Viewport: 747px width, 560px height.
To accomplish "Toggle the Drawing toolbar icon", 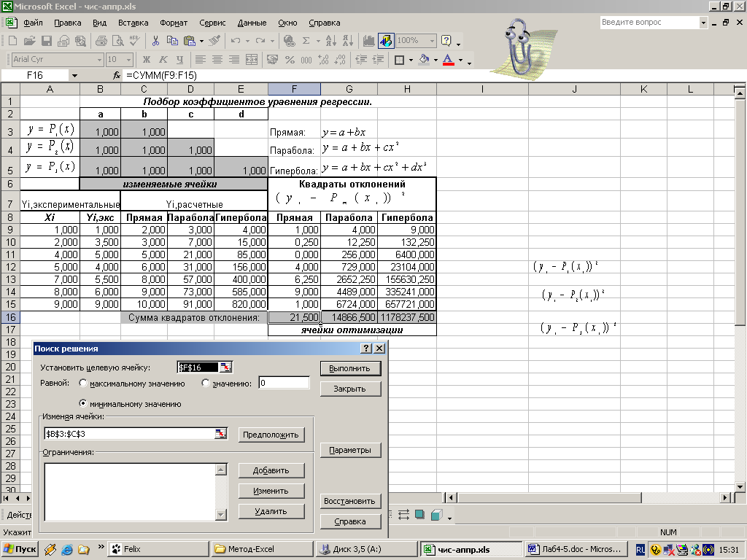I will tap(386, 41).
